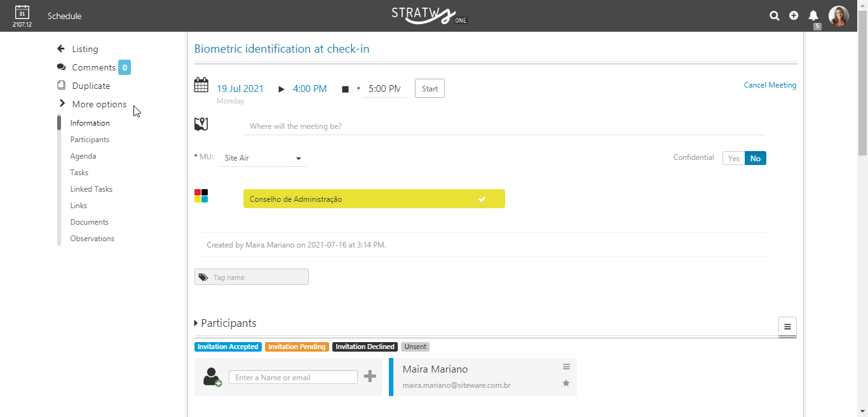Click the meeting title Biometric identification at check-in
Screen dimensions: 868x417
coord(281,49)
